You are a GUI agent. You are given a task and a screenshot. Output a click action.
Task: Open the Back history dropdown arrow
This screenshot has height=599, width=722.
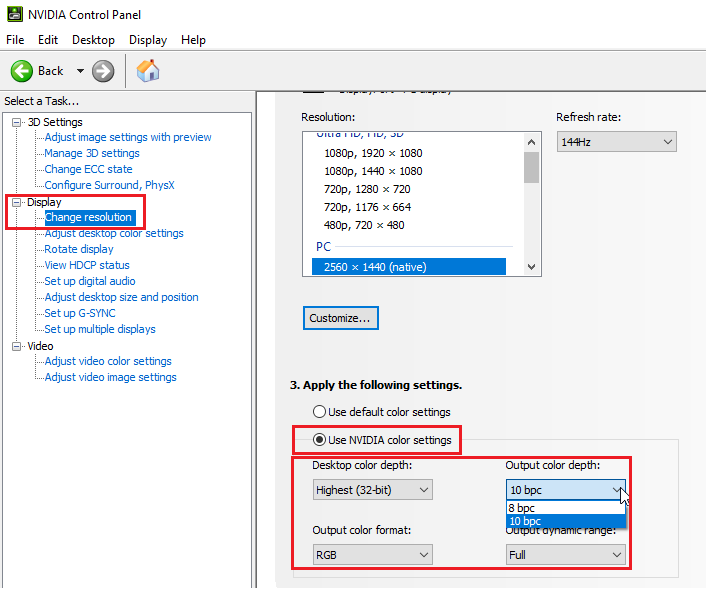point(80,71)
